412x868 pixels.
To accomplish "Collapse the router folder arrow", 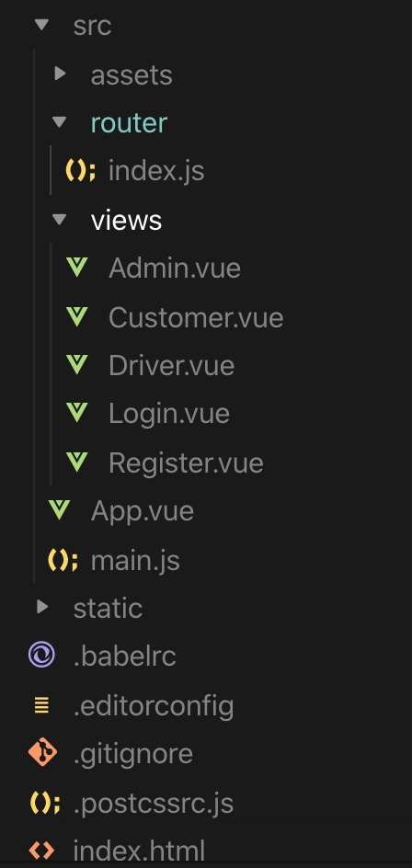I will point(59,121).
